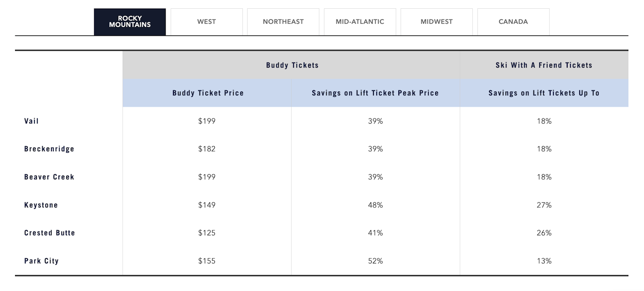Open the Northeast region tab
Image resolution: width=644 pixels, height=291 pixels.
[x=283, y=22]
